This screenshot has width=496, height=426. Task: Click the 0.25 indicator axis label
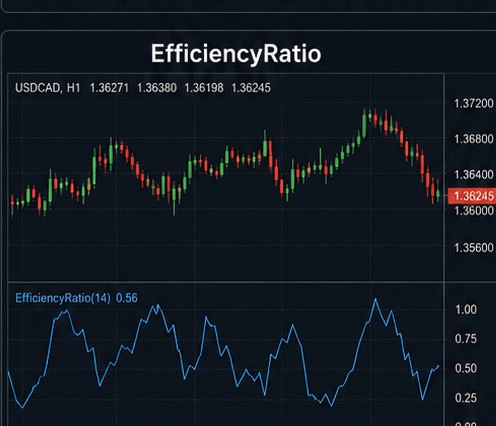(x=466, y=398)
